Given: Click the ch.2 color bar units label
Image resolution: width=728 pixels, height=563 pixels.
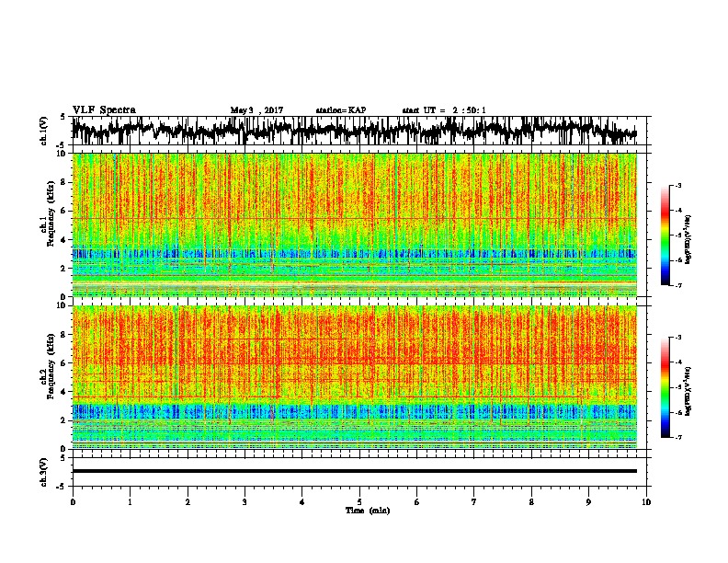Looking at the screenshot, I should [688, 391].
